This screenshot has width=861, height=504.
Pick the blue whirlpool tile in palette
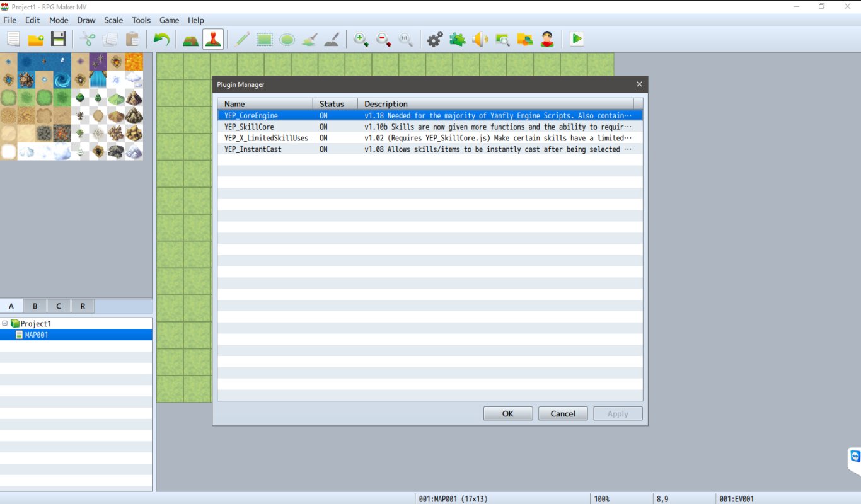(x=62, y=79)
